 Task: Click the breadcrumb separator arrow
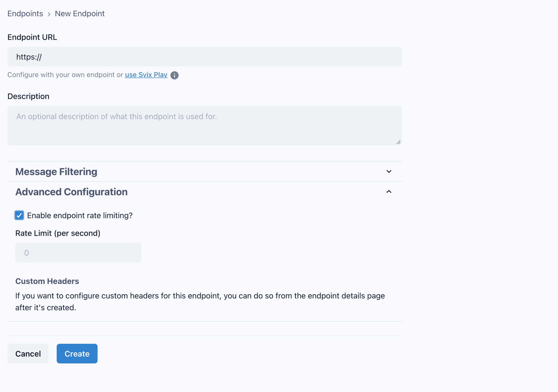(49, 14)
